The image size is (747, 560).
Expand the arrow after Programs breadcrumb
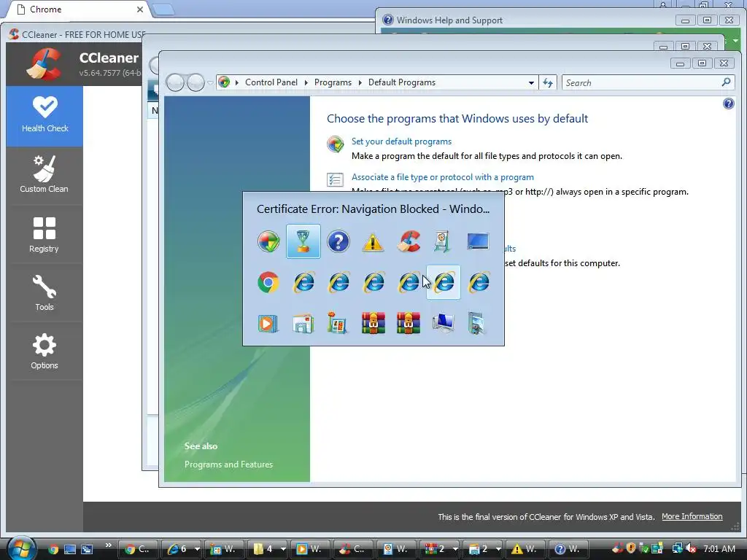tap(360, 83)
